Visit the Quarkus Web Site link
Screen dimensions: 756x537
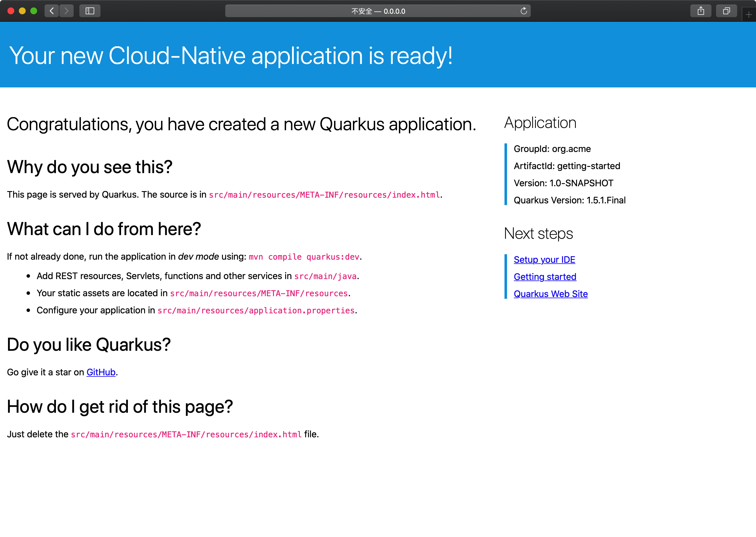pos(550,294)
